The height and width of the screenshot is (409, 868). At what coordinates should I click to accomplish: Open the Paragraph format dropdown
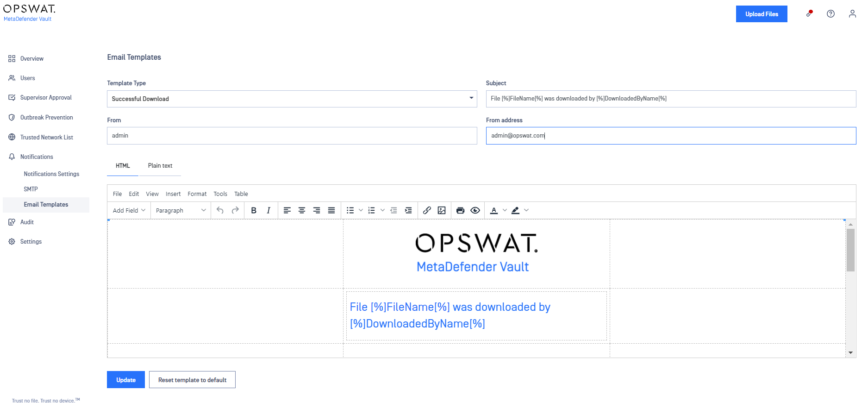(181, 210)
